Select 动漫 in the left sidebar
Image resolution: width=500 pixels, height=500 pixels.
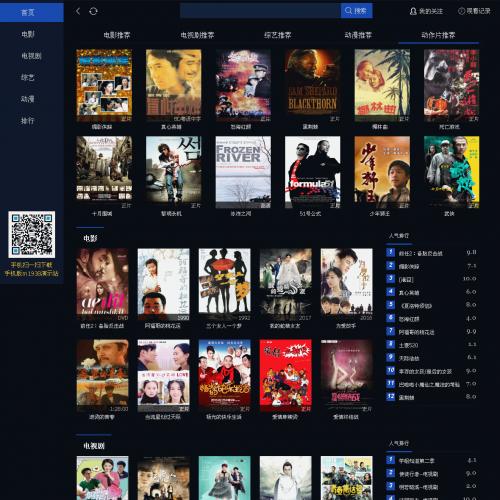tap(28, 99)
